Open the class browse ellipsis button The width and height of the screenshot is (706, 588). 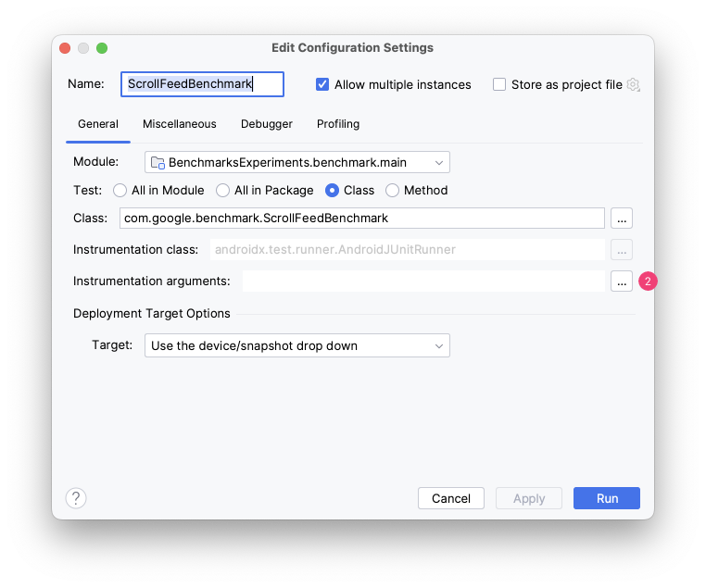[621, 219]
